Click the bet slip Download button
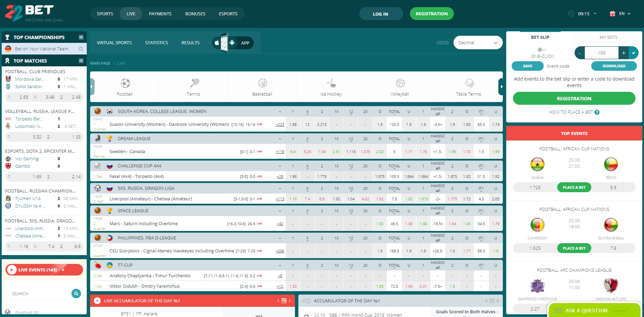This screenshot has width=644, height=317. point(614,66)
